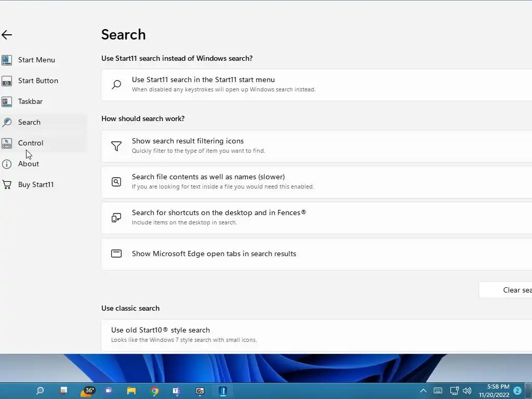Switch to the Start11 taskbar app icon
The width and height of the screenshot is (532, 399).
coord(223,391)
